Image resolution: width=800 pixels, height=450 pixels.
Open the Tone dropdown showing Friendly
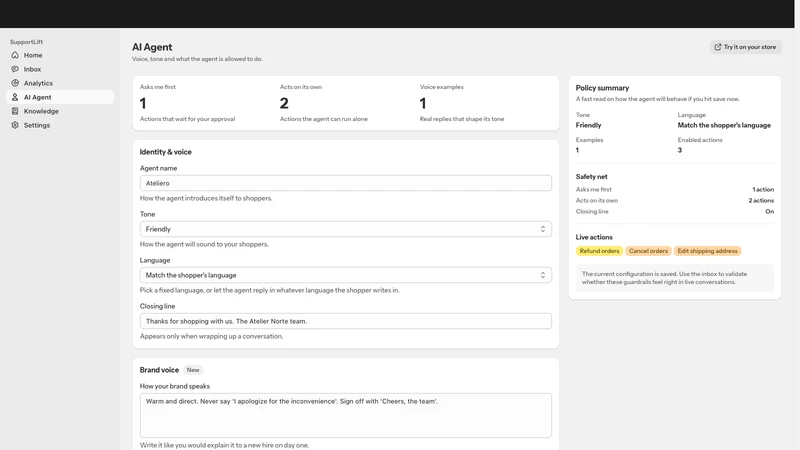click(x=345, y=229)
